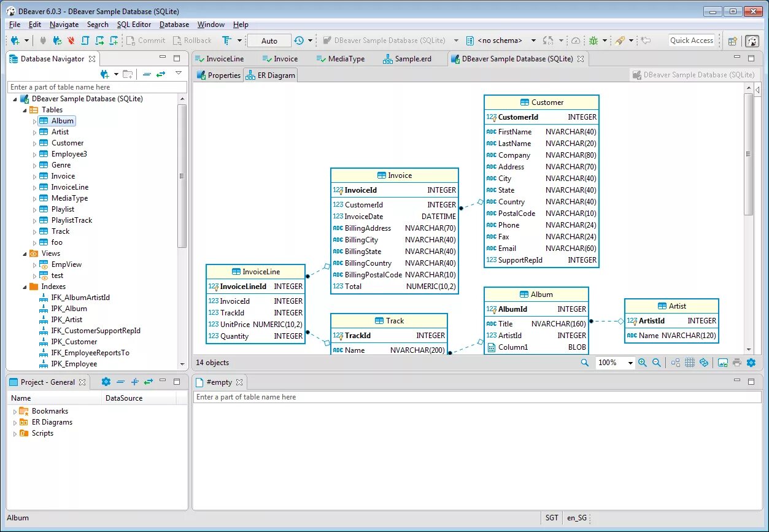This screenshot has width=769, height=532.
Task: Click the Commit button
Action: [145, 40]
